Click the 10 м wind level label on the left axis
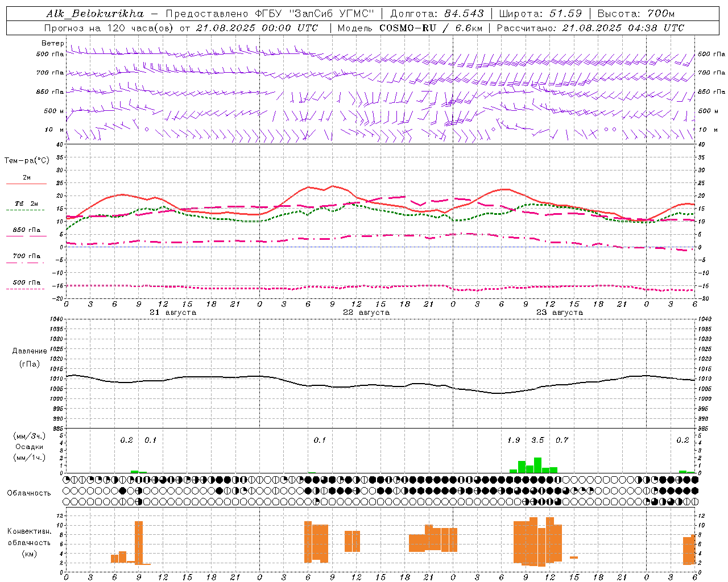 click(54, 130)
